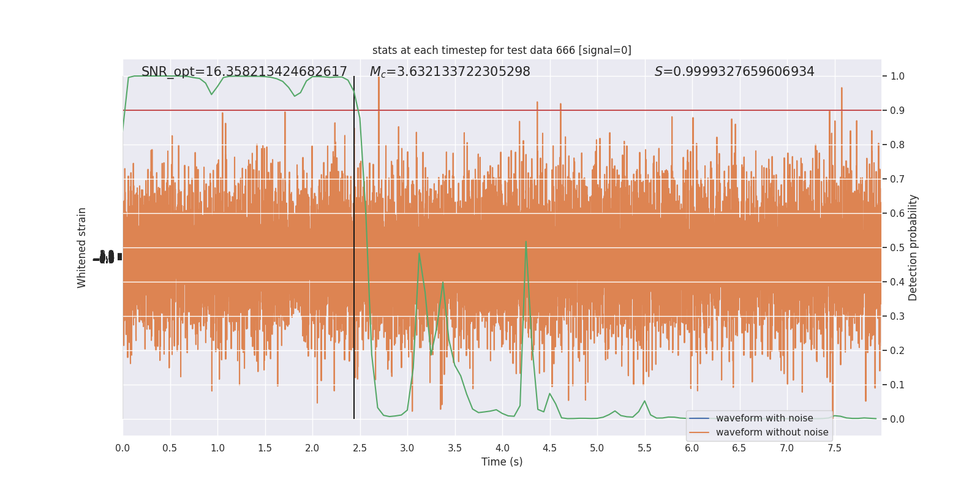Click the 'Time (s)' x-axis label

(502, 462)
